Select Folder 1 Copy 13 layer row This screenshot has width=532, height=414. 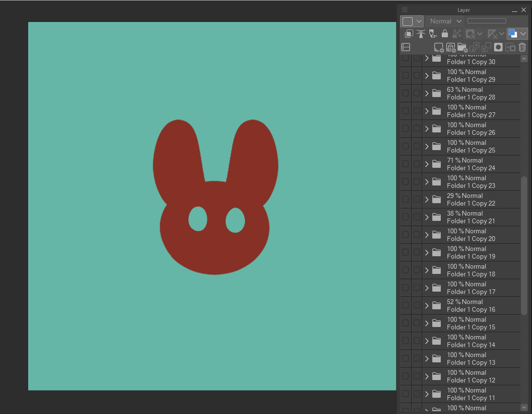[x=460, y=358]
